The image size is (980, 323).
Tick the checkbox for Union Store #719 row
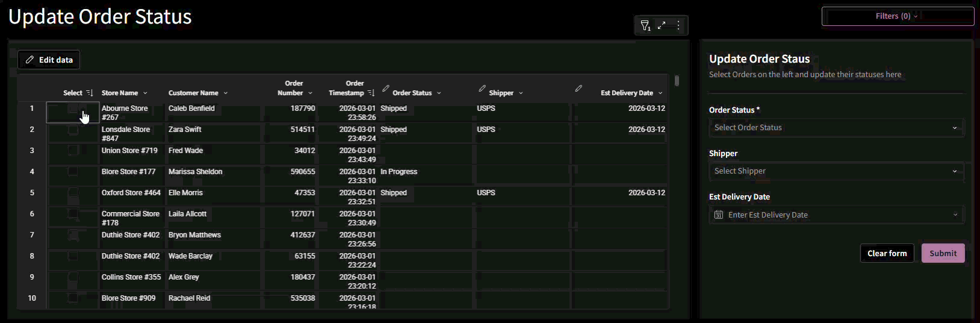[73, 150]
